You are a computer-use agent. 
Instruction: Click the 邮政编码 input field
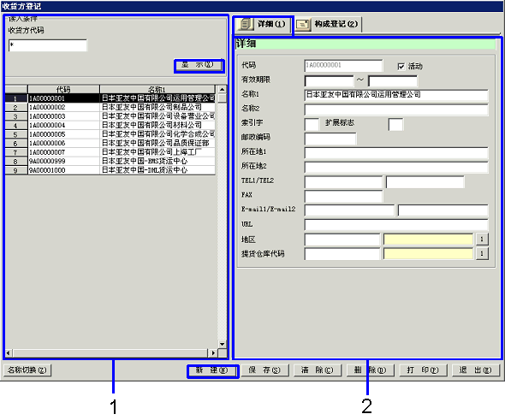[x=330, y=139]
